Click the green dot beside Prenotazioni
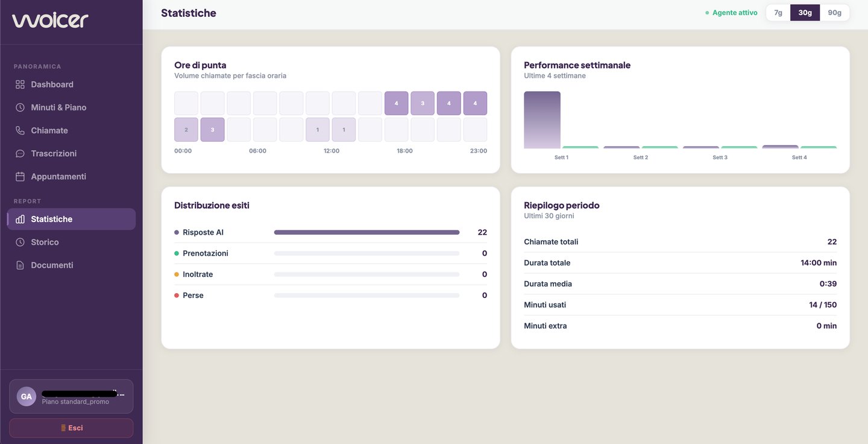 pos(177,253)
